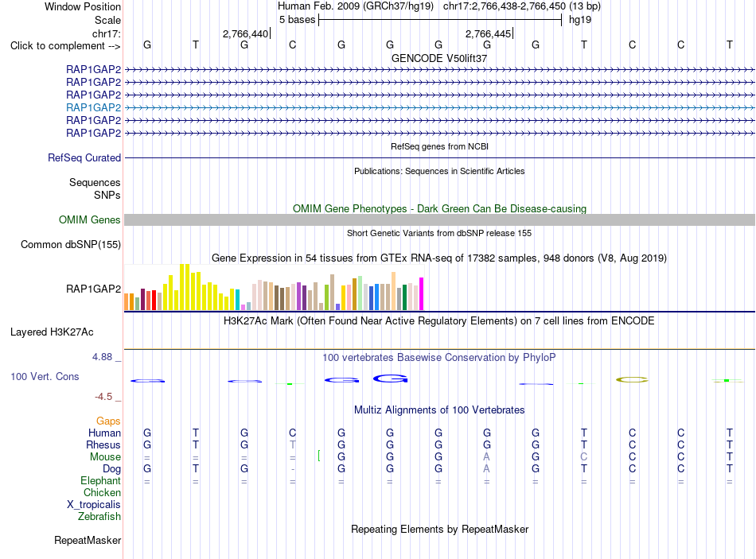Click the Elephant alignment row label

tap(101, 480)
